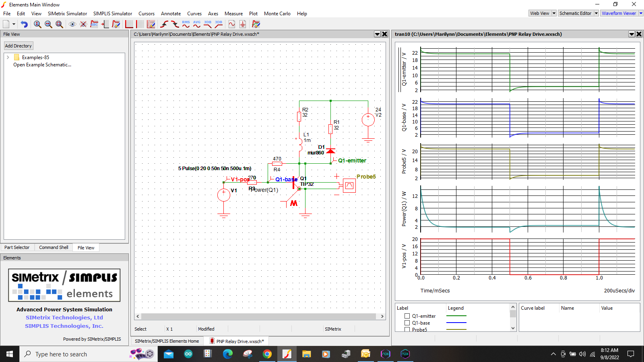Click the RMS measurement icon

pyautogui.click(x=186, y=24)
